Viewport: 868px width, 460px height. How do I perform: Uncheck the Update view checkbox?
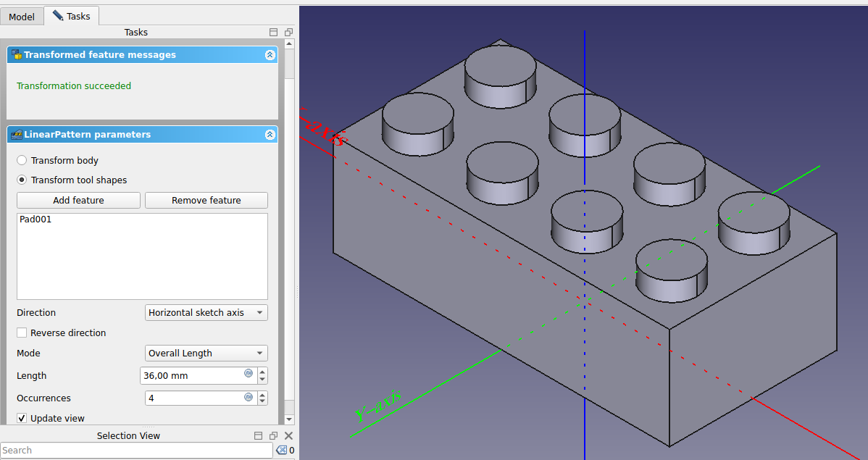click(x=22, y=419)
